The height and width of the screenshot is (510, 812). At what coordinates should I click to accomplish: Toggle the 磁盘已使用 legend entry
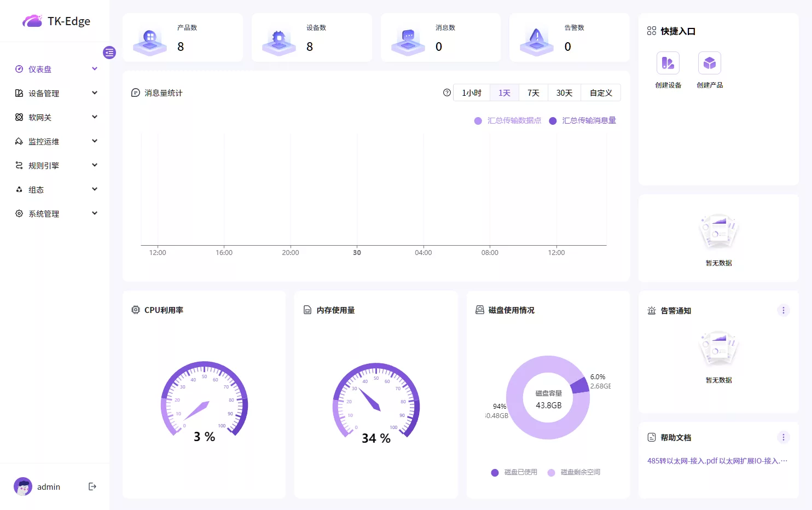[x=514, y=472]
